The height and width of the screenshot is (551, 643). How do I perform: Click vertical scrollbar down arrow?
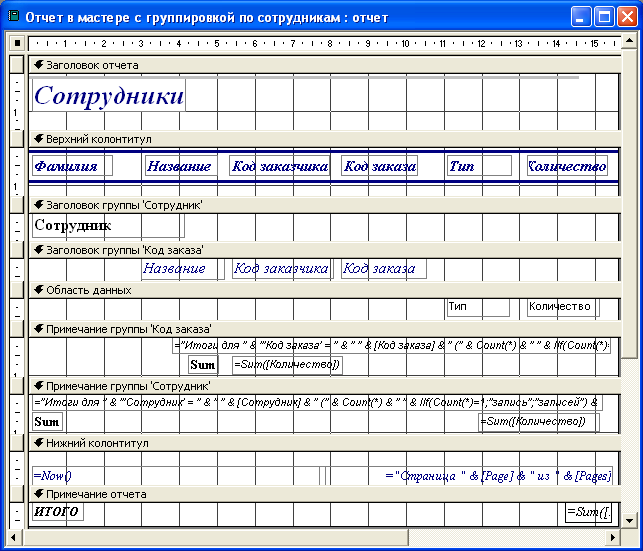631,521
